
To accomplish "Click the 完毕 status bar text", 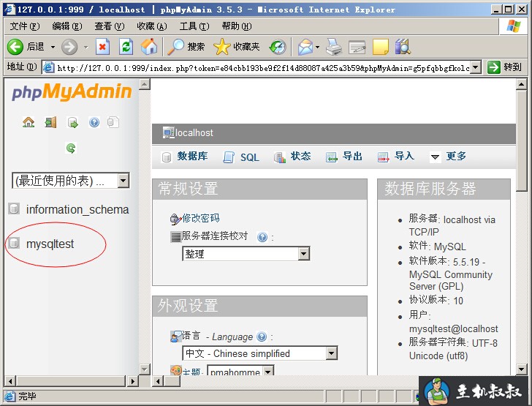I will pyautogui.click(x=28, y=396).
